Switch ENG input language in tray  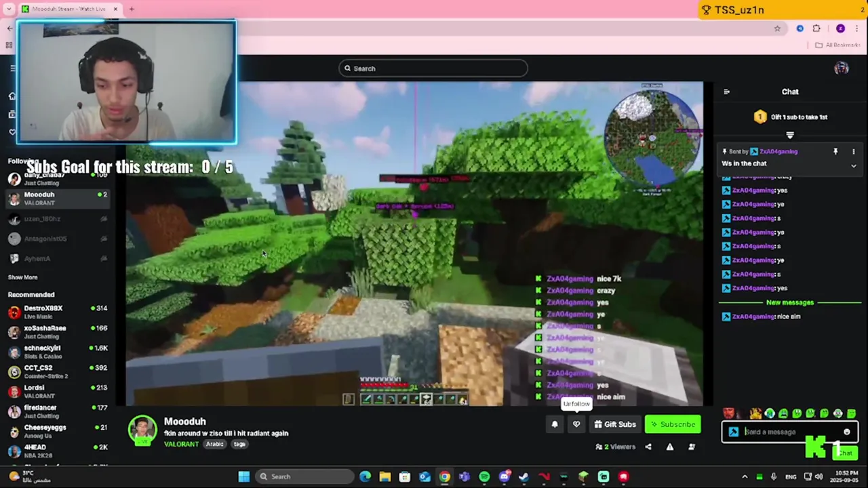click(x=791, y=476)
